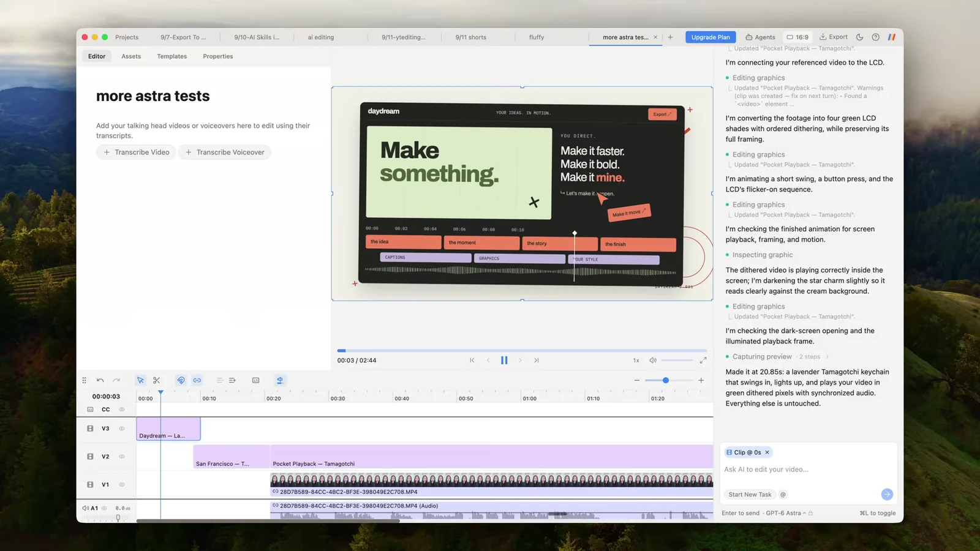Open the Assets tab
This screenshot has width=980, height=551.
tap(131, 56)
